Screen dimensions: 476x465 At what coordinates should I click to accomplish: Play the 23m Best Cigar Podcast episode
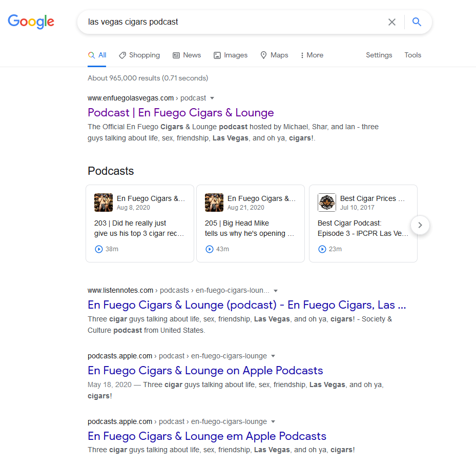coord(322,249)
